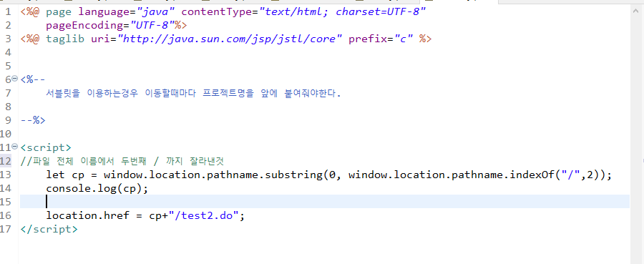Click line number 1 in the gutter

coord(8,12)
